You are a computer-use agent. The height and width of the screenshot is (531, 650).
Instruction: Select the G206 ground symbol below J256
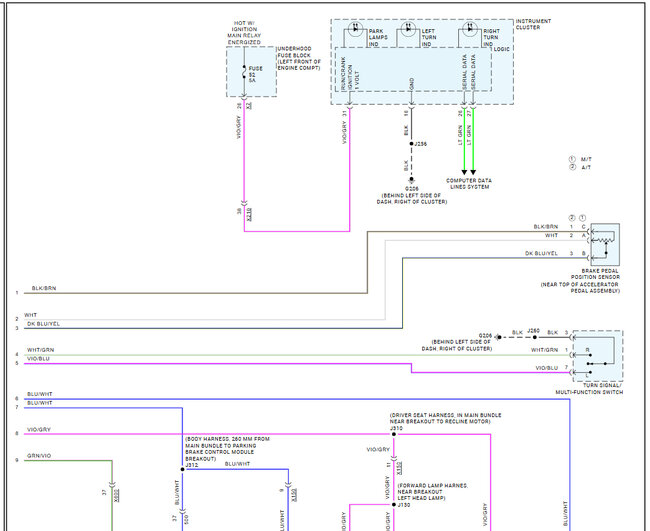tap(411, 180)
